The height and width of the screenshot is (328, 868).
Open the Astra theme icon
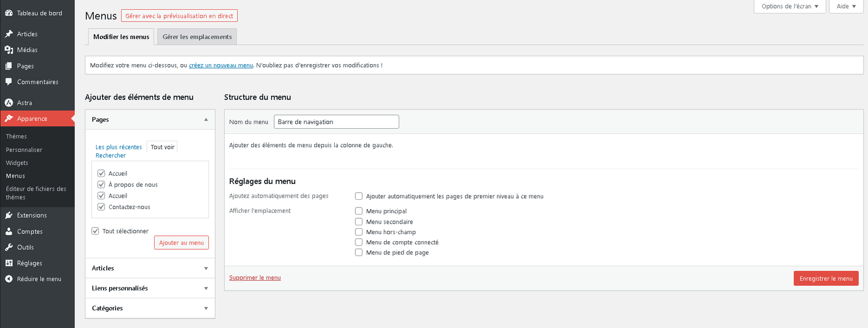pos(10,102)
